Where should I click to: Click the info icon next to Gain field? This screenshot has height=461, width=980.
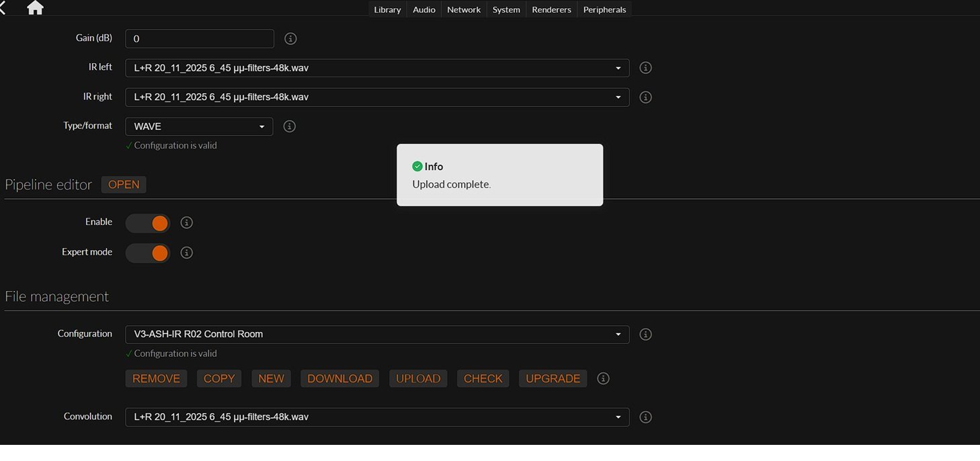pyautogui.click(x=290, y=39)
